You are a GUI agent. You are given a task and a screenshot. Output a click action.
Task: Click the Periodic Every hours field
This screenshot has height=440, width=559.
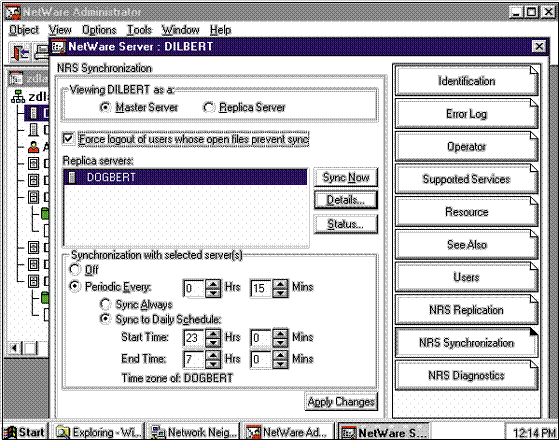point(194,288)
